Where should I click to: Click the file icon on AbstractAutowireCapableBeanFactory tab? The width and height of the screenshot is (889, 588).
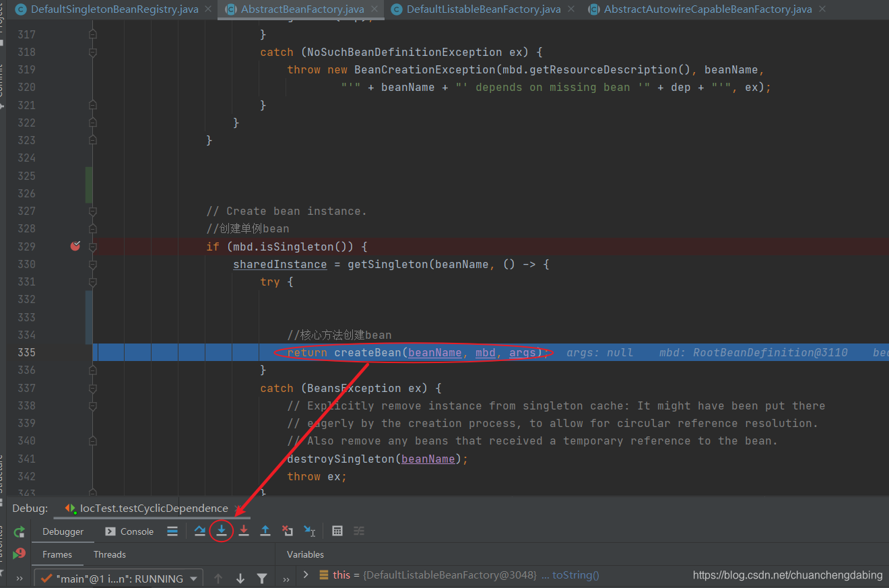point(594,9)
